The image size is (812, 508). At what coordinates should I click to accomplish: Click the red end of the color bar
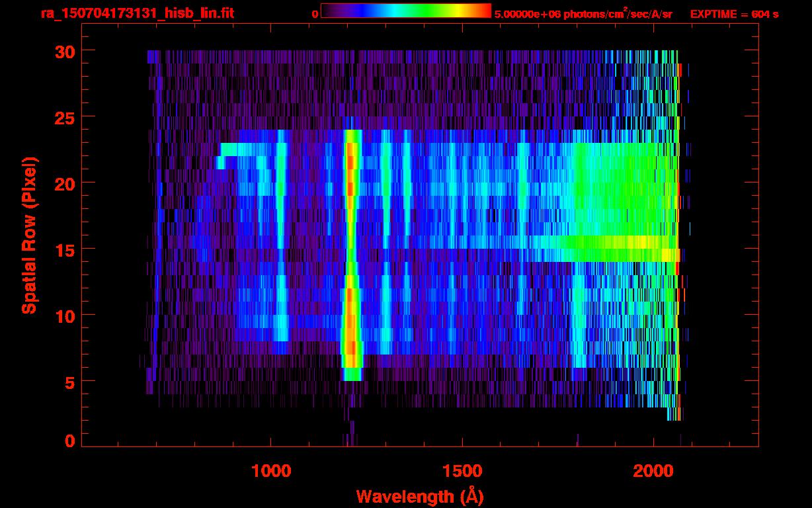(483, 11)
